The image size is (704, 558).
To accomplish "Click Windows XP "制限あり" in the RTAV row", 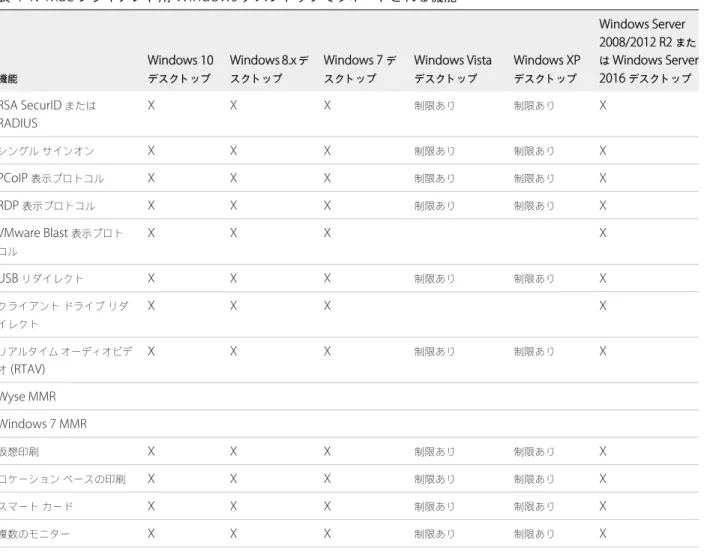I will click(x=534, y=351).
